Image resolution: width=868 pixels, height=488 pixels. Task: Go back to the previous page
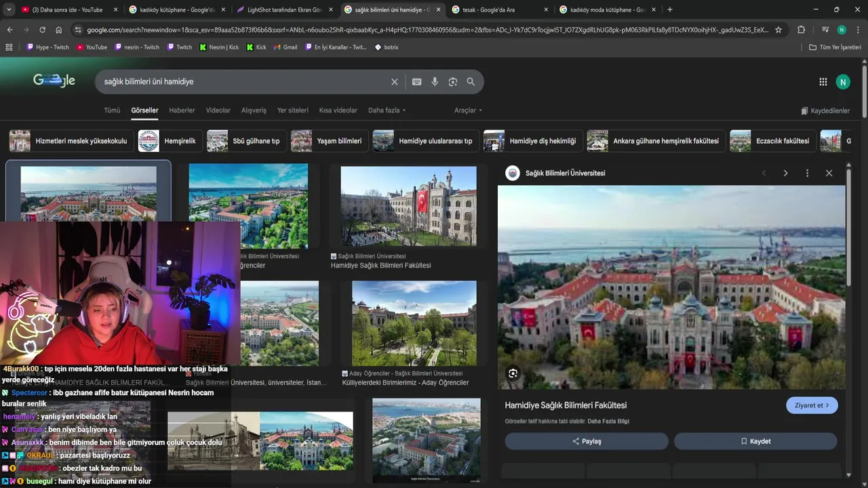pos(9,30)
